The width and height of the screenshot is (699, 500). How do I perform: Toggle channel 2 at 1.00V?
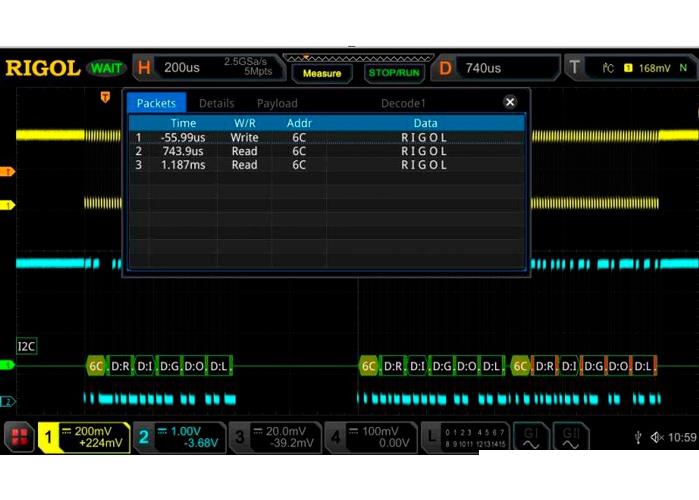click(x=180, y=437)
